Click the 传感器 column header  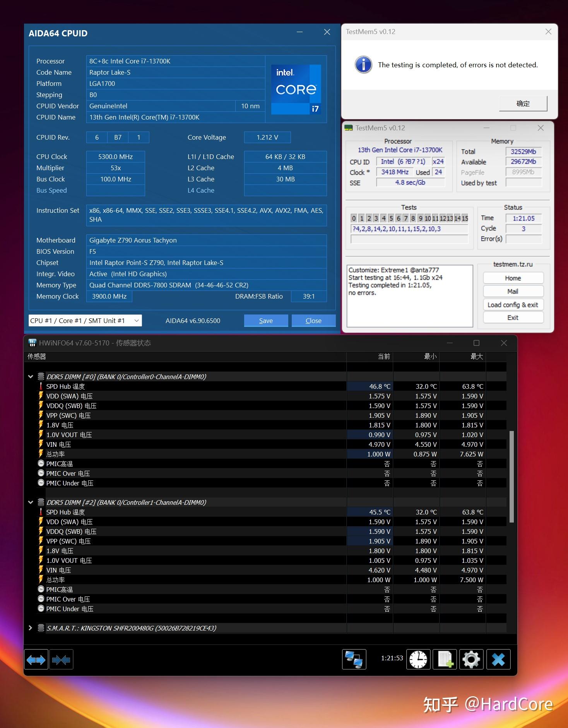point(186,356)
